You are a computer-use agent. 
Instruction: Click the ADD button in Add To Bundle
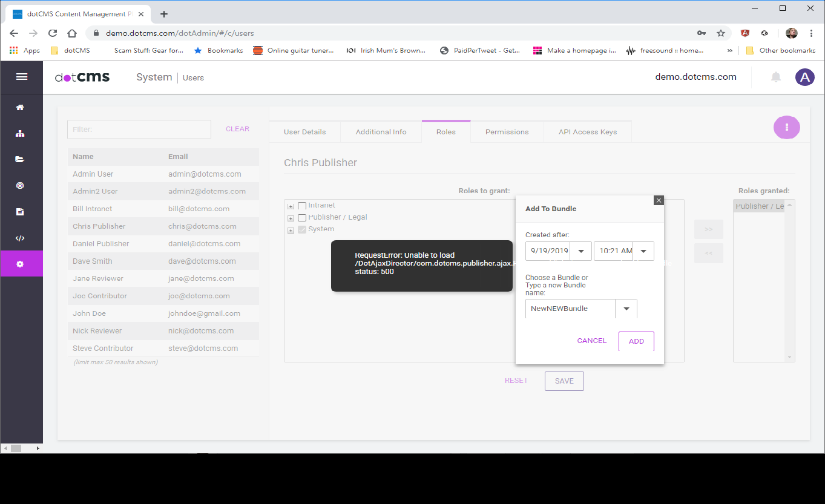click(636, 341)
